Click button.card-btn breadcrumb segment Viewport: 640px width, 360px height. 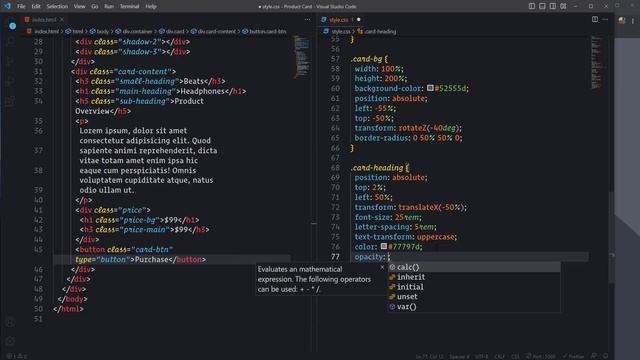point(264,31)
